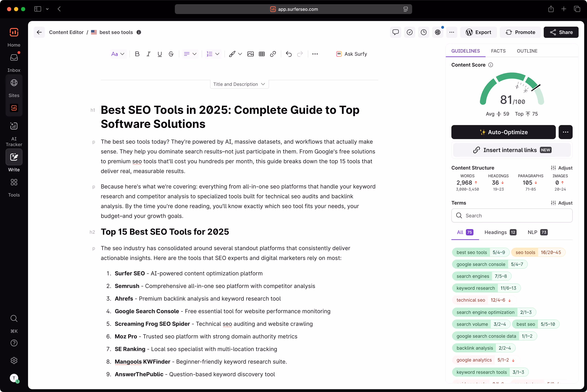Open the help question mark
Image resolution: width=587 pixels, height=392 pixels.
click(x=14, y=343)
